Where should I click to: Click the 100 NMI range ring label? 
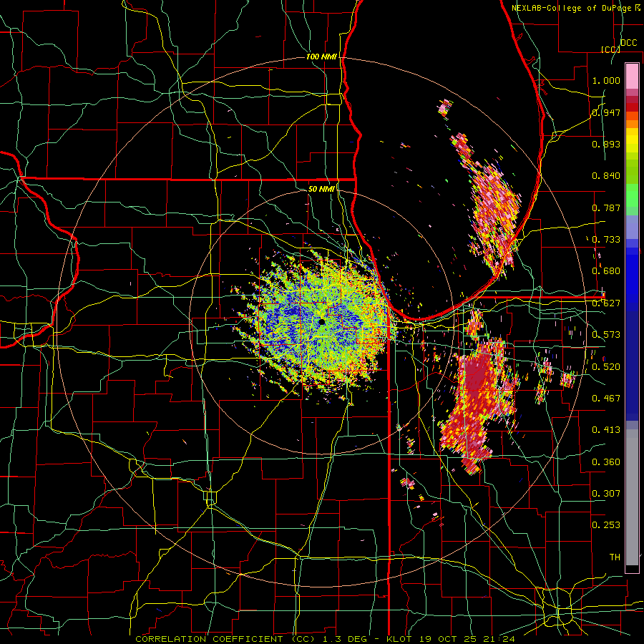pyautogui.click(x=321, y=57)
